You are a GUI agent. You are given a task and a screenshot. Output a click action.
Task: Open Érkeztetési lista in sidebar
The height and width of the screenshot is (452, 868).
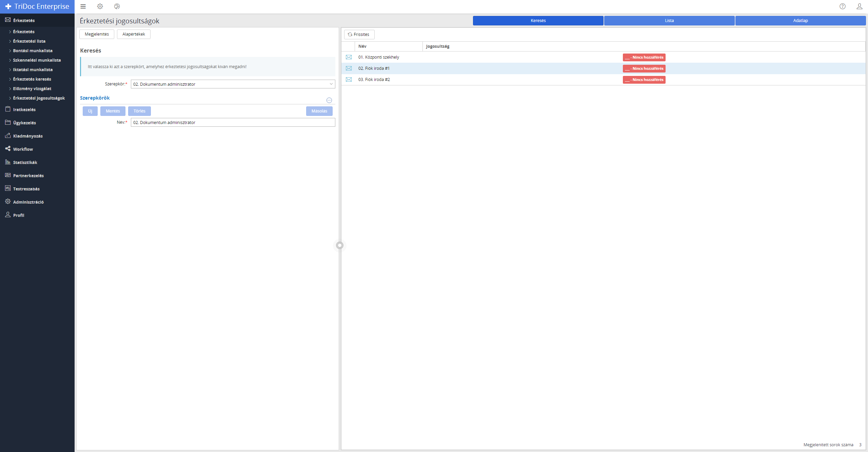pos(29,41)
